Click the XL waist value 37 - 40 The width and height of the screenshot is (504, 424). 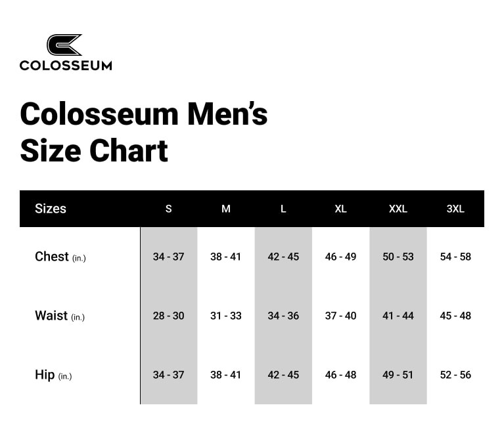(x=340, y=316)
